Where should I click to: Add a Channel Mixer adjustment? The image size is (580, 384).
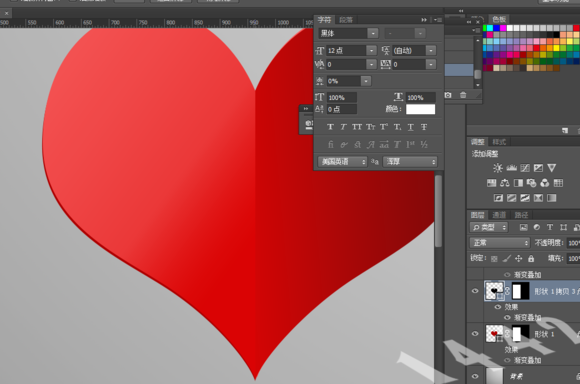point(544,183)
